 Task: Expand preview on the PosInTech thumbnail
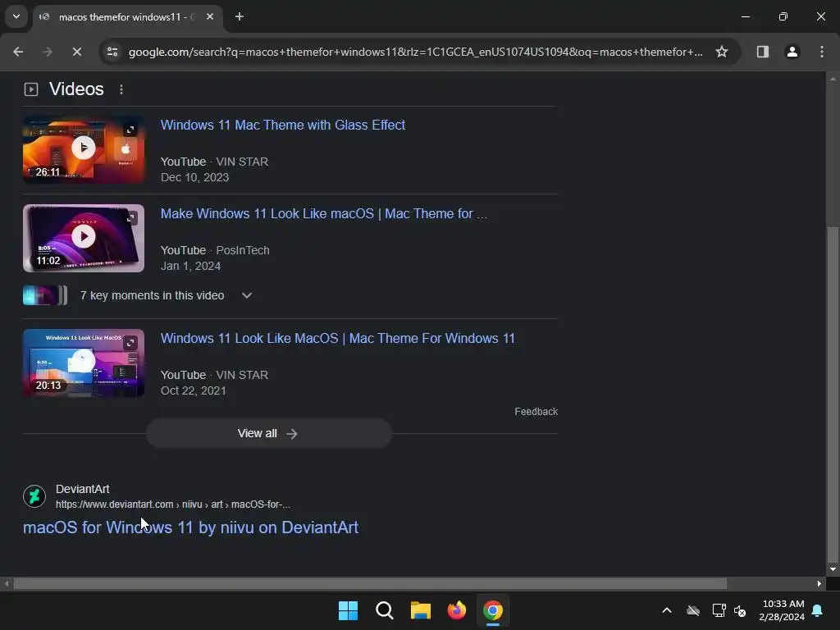pyautogui.click(x=130, y=218)
